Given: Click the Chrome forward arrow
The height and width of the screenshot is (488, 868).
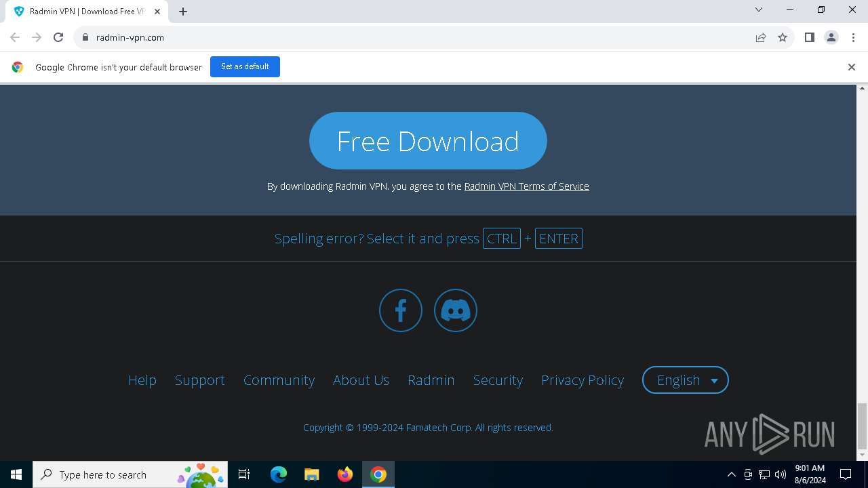Looking at the screenshot, I should coord(37,37).
